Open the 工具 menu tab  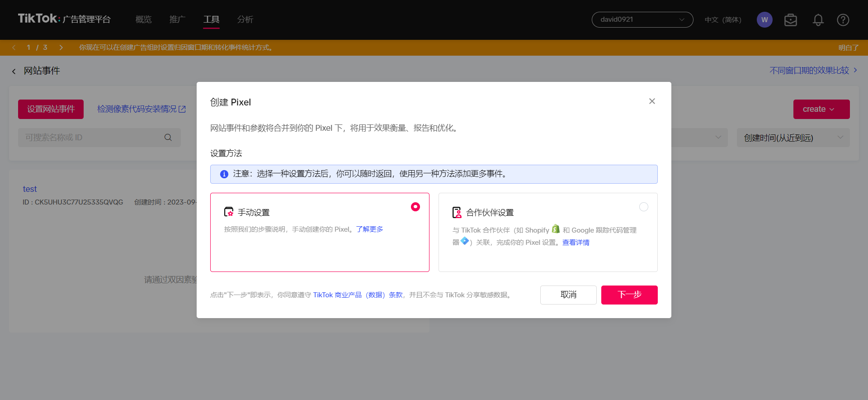(211, 19)
